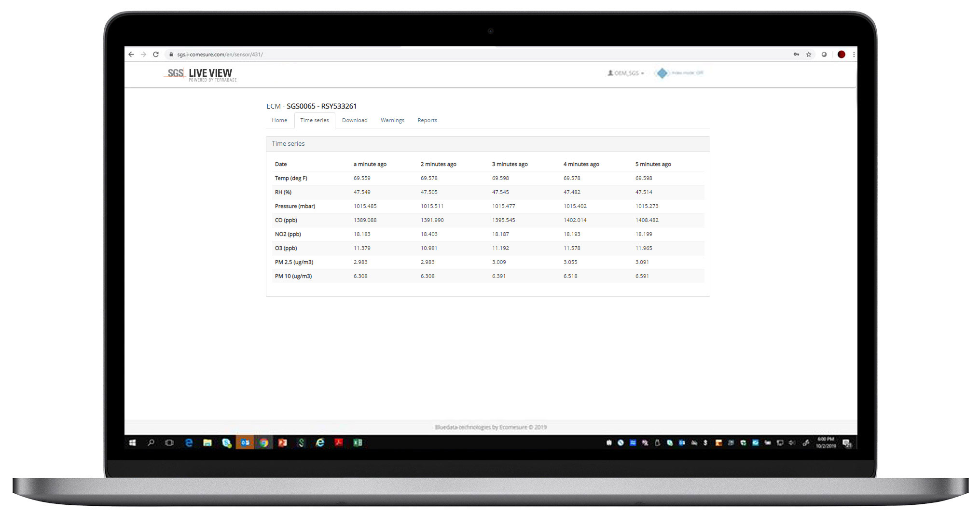Bookmark page with the star icon

809,55
